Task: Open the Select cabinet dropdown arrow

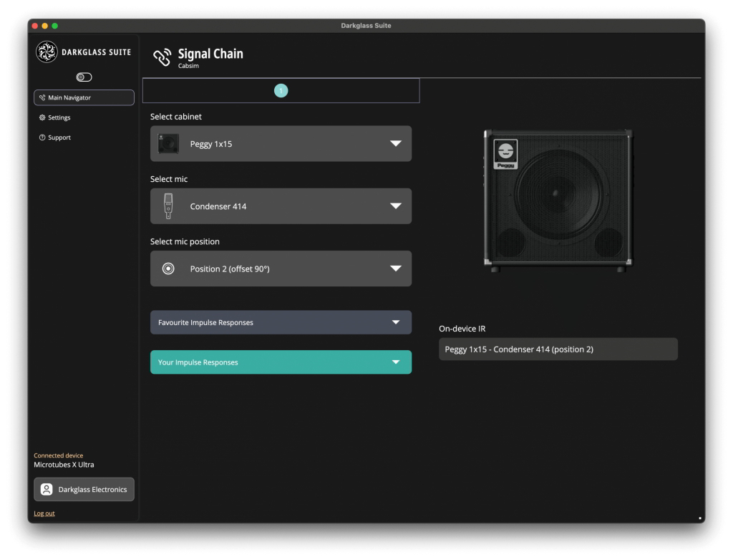Action: point(396,144)
